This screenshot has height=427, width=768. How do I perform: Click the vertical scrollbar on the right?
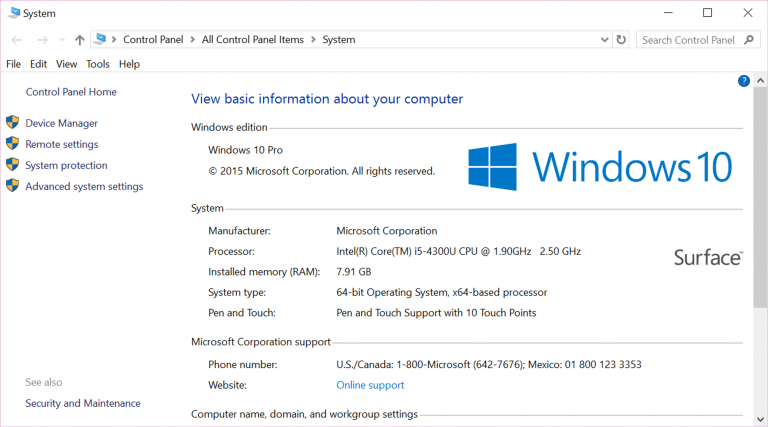pyautogui.click(x=760, y=200)
